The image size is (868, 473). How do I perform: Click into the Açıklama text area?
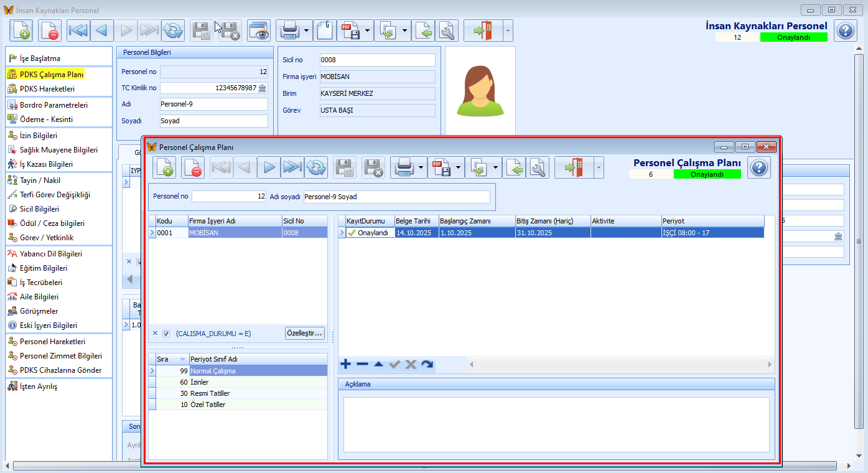point(556,425)
